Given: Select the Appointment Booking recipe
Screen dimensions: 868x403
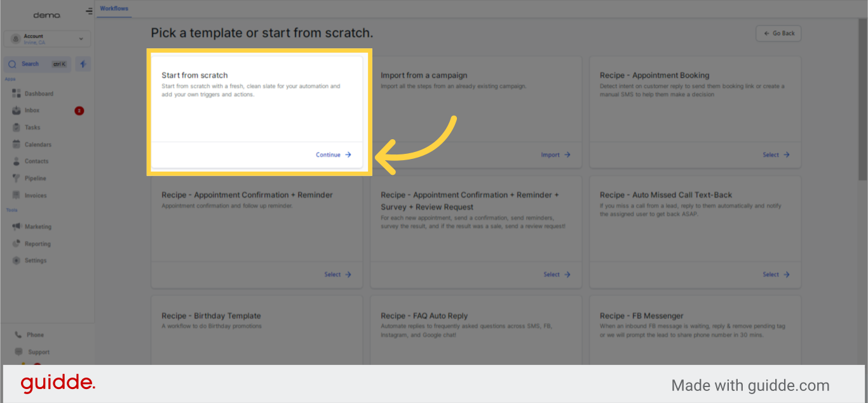Looking at the screenshot, I should click(775, 154).
